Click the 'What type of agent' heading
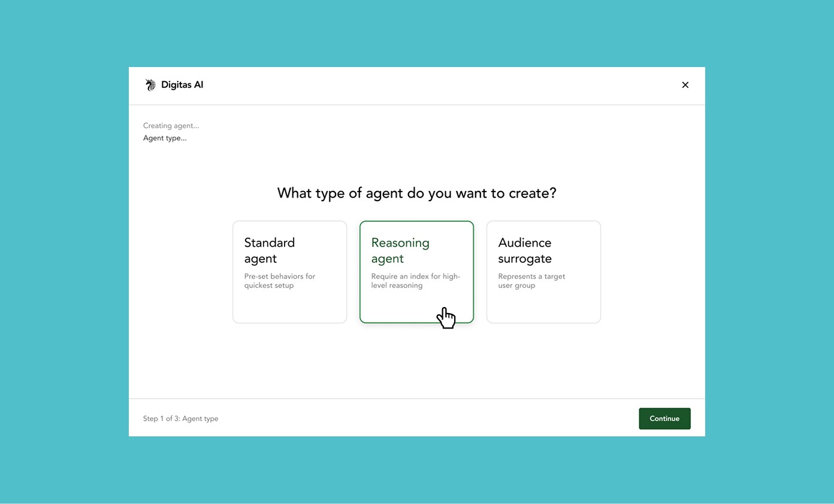The height and width of the screenshot is (504, 834). tap(416, 193)
